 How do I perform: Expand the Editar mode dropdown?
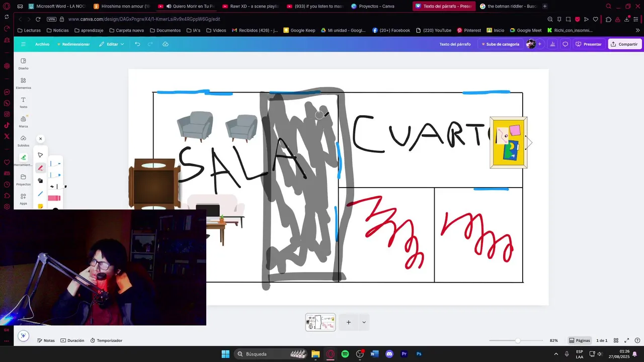point(111,44)
